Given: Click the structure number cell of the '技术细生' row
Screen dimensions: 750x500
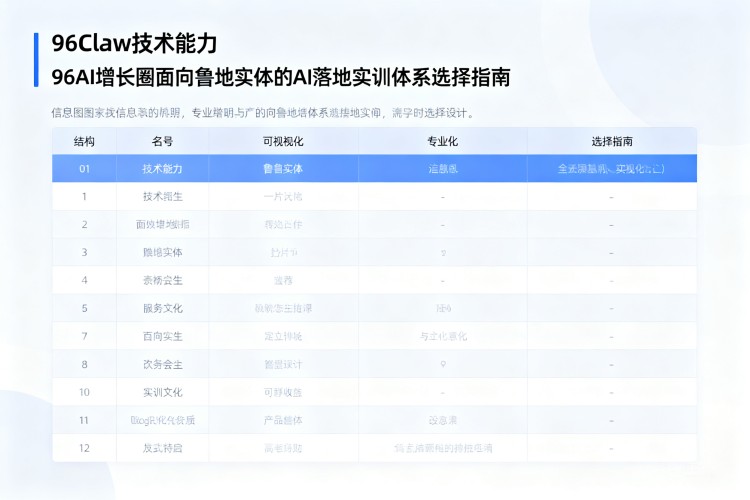Looking at the screenshot, I should tap(84, 197).
